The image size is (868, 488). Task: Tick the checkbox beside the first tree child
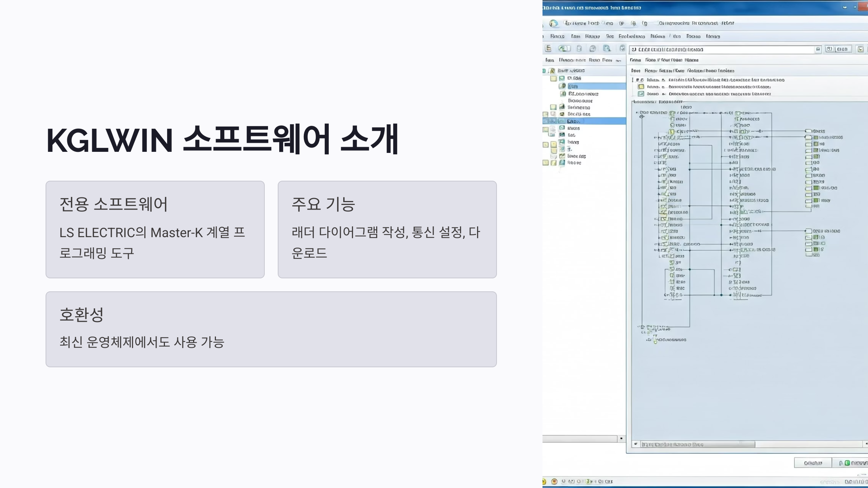pos(553,78)
